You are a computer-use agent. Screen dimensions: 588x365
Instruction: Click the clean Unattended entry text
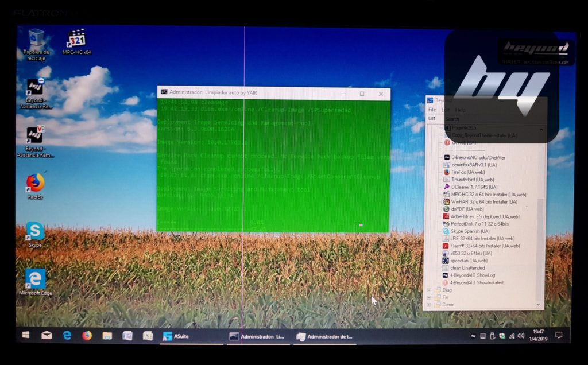click(x=467, y=268)
